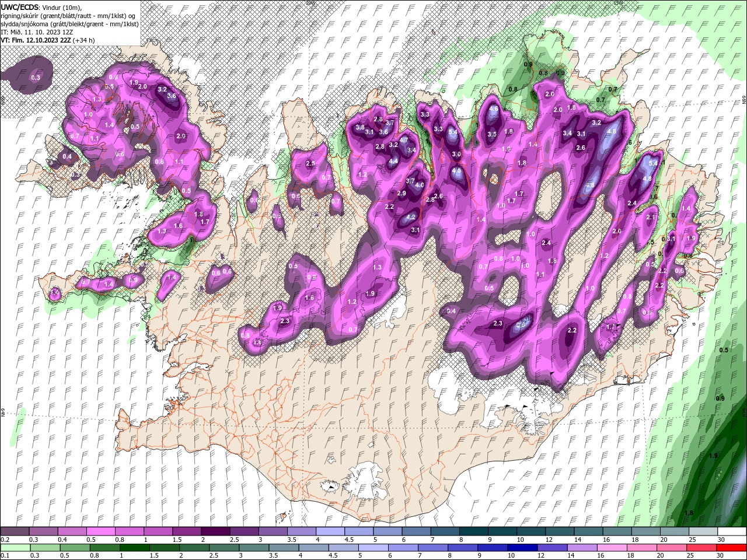The image size is (747, 560).
Task: Pick snow legend swatch between 0.2 and 0.3
Action: coord(15,531)
